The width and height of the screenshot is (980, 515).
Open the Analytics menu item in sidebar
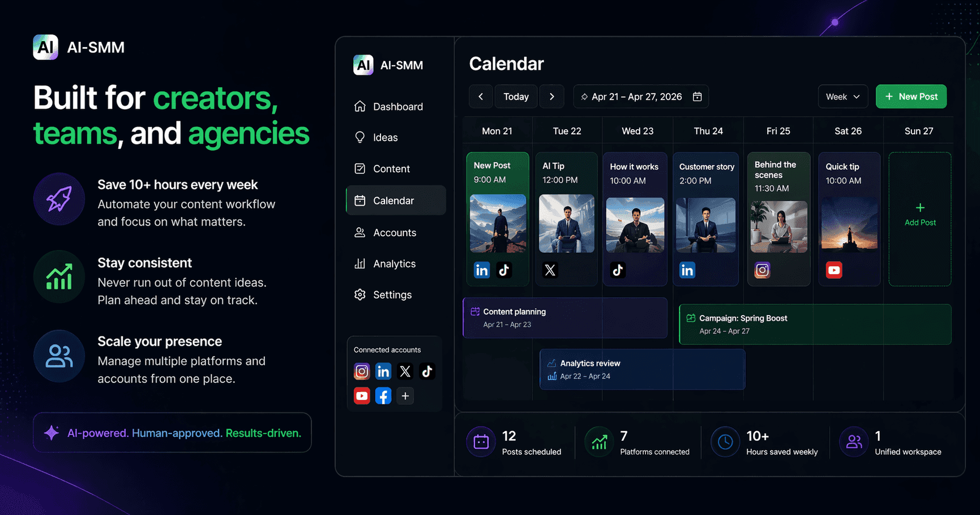[396, 263]
